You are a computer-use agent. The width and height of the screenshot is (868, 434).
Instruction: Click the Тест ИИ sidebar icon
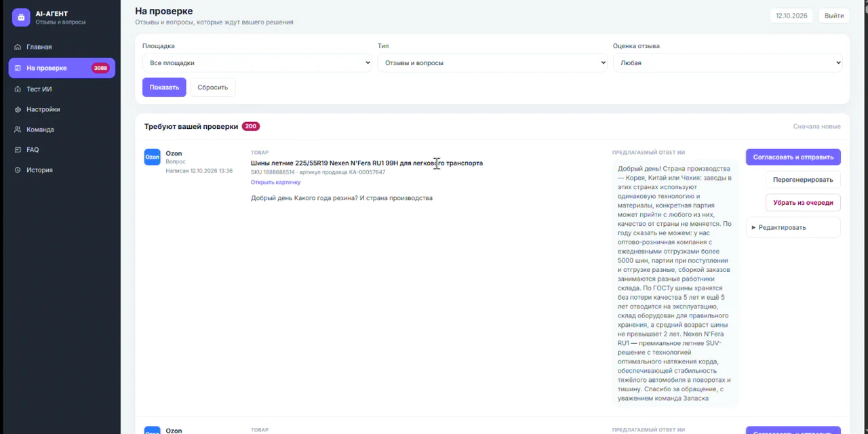(x=18, y=89)
